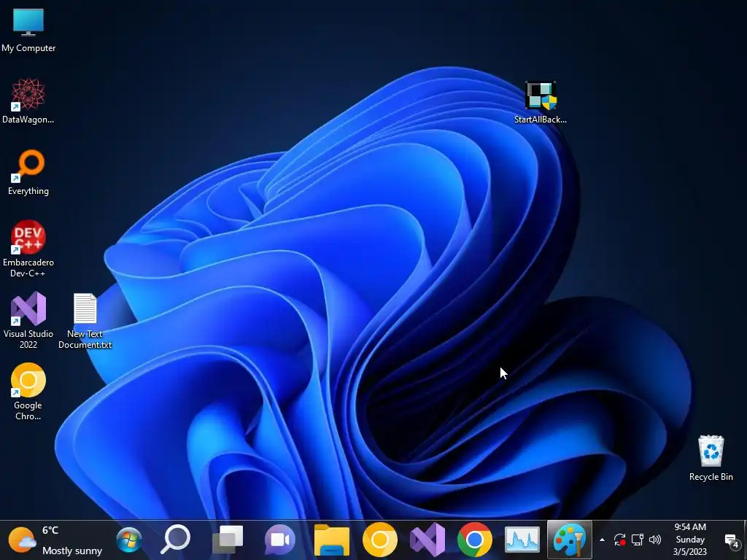
Task: Select the Recycle Bin icon
Action: 711,458
